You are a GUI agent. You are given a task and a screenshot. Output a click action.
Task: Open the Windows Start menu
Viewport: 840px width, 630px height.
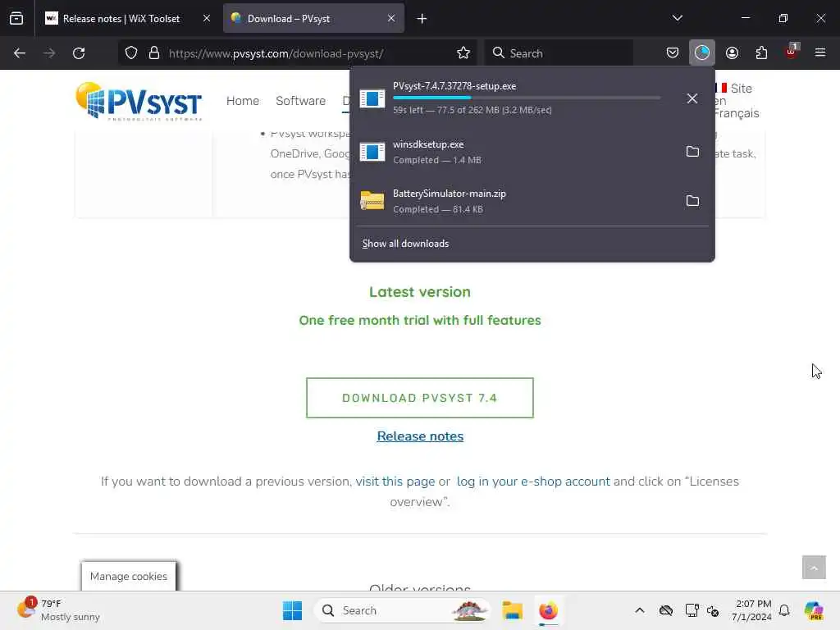coord(293,610)
